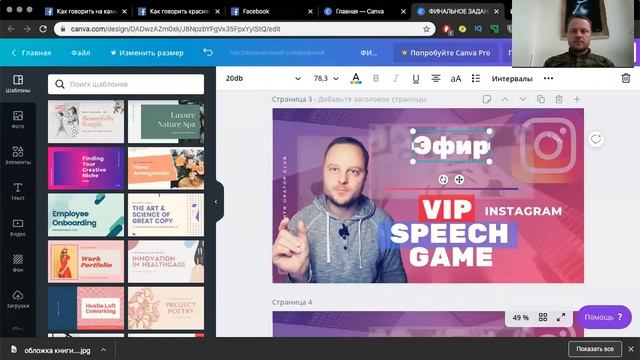The width and height of the screenshot is (640, 360).
Task: Click the move handle below Эфир text
Action: [x=459, y=179]
